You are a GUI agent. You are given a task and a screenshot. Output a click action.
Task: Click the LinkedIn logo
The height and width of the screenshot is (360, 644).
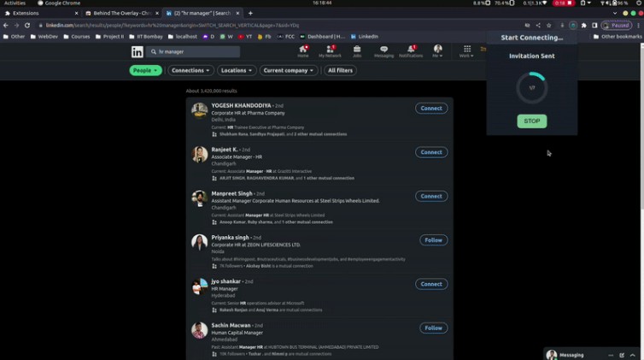click(x=137, y=52)
